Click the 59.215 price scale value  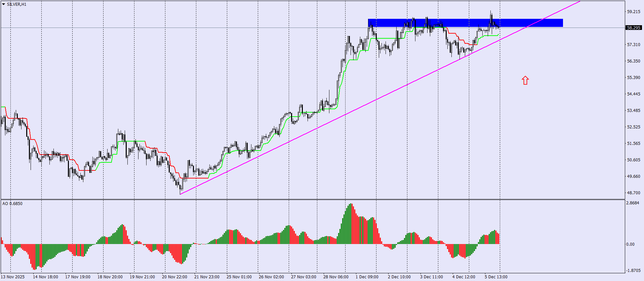coord(634,12)
